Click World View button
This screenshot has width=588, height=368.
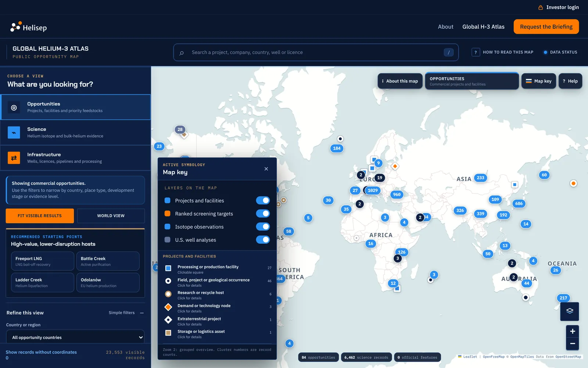[x=111, y=216]
